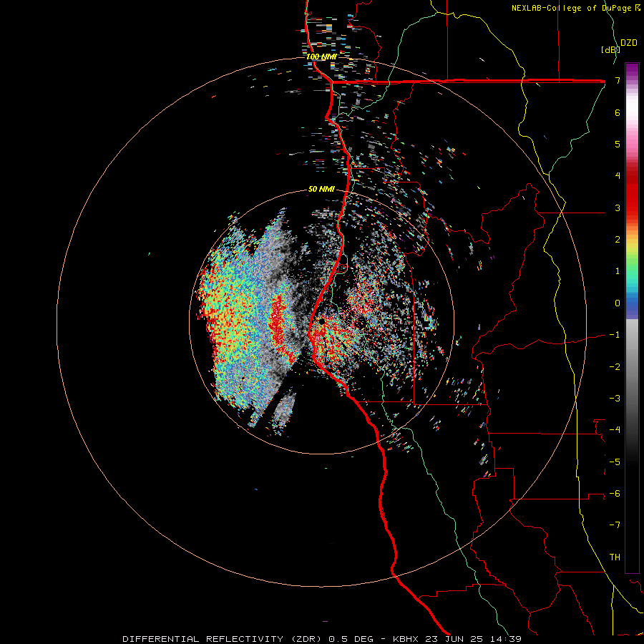
Task: Click the -6 value on color scale
Action: [x=615, y=494]
